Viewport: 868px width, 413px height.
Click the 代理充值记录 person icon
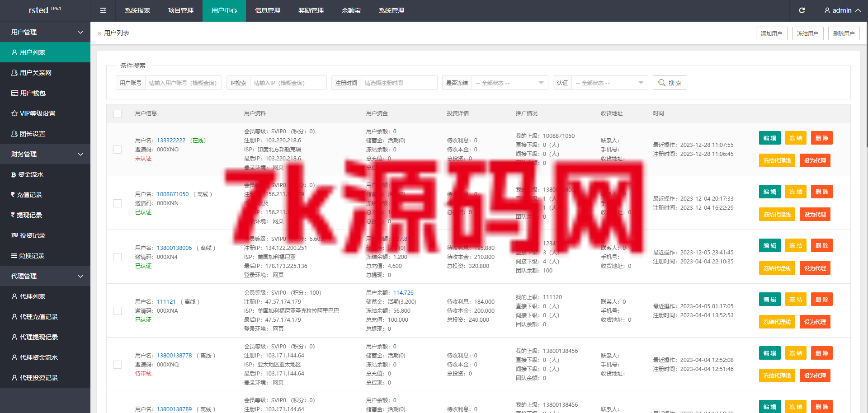[x=14, y=317]
